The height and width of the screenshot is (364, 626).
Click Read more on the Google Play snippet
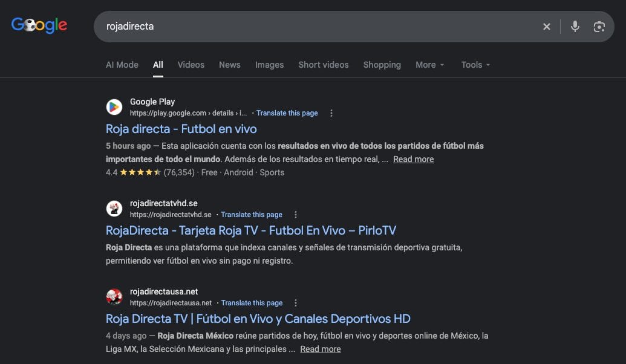pyautogui.click(x=413, y=159)
